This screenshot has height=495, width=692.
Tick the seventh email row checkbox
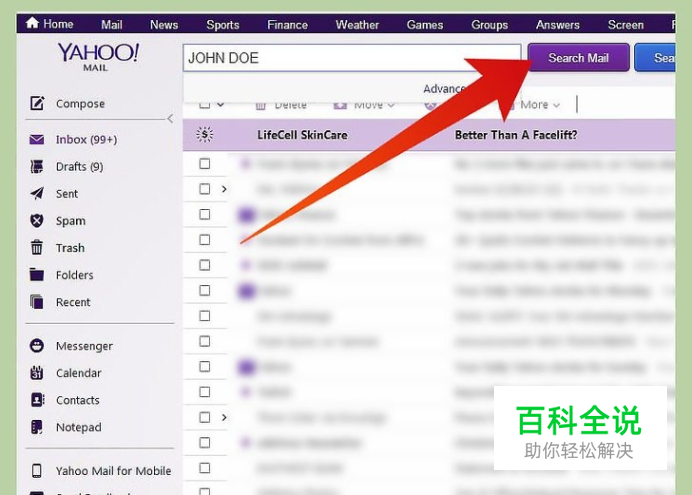pyautogui.click(x=204, y=316)
